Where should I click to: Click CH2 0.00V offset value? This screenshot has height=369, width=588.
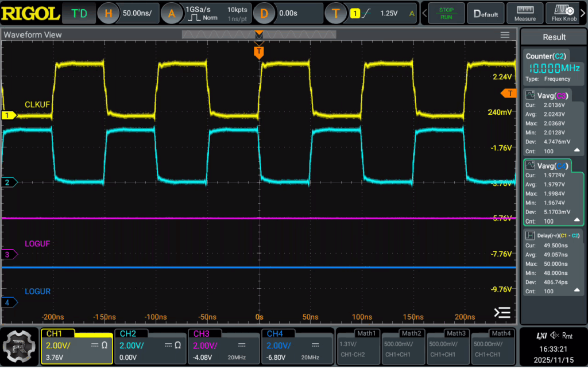(x=128, y=358)
